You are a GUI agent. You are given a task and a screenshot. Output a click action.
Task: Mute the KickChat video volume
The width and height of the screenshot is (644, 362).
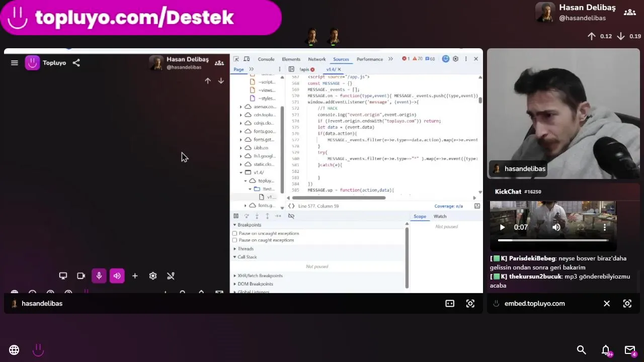pyautogui.click(x=556, y=227)
